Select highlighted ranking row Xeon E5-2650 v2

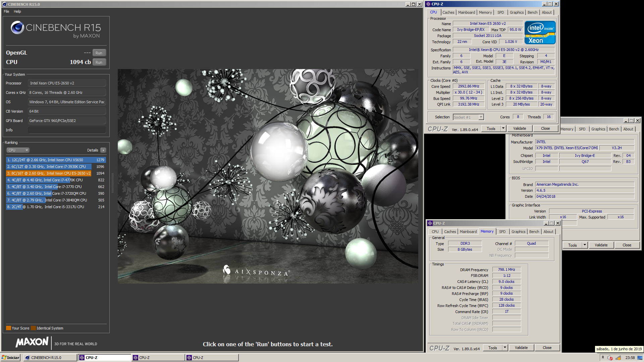56,173
